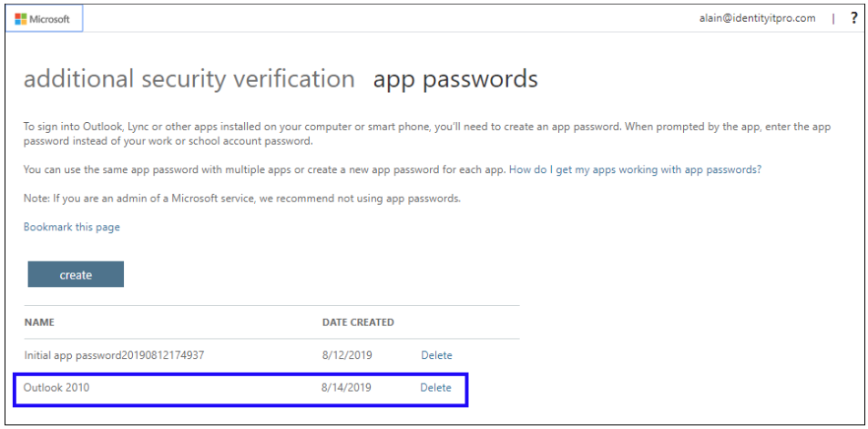Click the Microsoft four-square logo
This screenshot has width=868, height=429.
[x=20, y=19]
